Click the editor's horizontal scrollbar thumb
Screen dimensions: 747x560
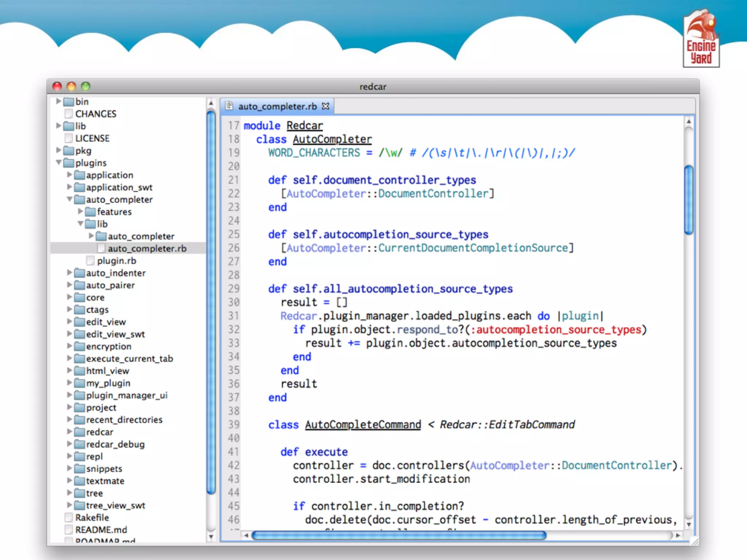[x=399, y=535]
